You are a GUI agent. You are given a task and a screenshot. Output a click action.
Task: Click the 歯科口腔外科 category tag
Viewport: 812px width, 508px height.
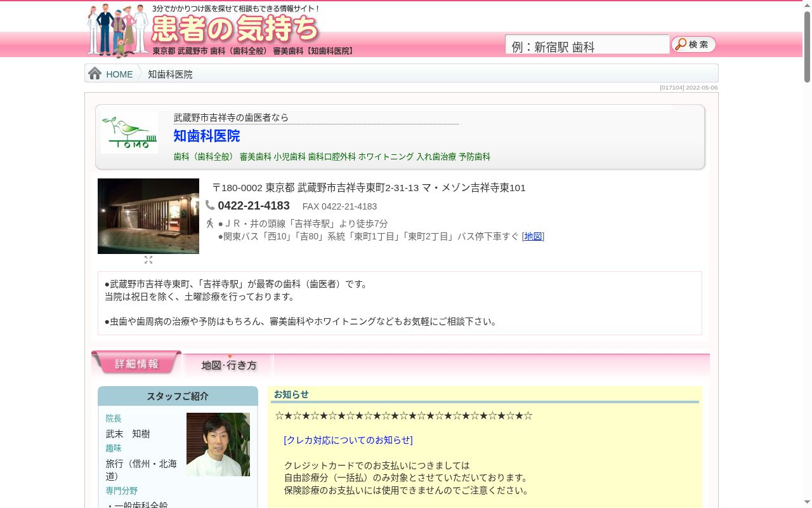(332, 156)
